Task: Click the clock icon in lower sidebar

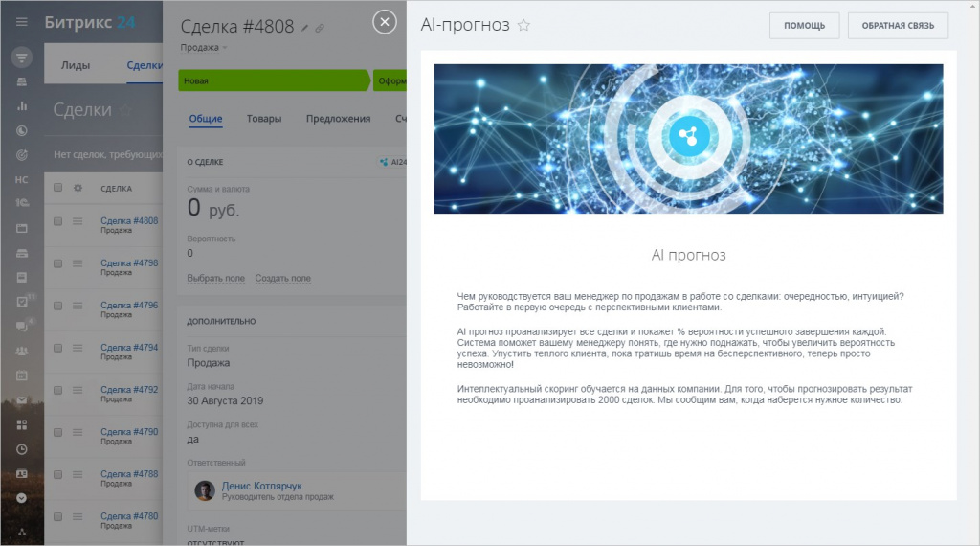Action: (21, 448)
